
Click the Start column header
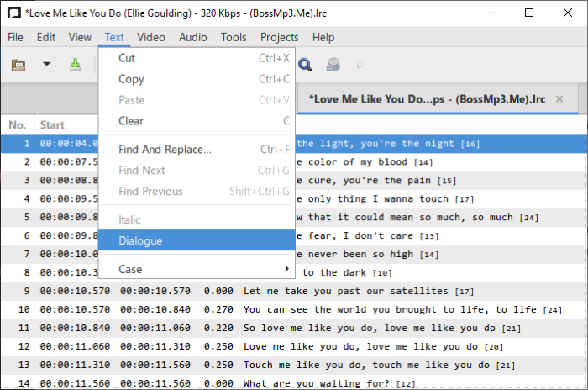coord(52,125)
